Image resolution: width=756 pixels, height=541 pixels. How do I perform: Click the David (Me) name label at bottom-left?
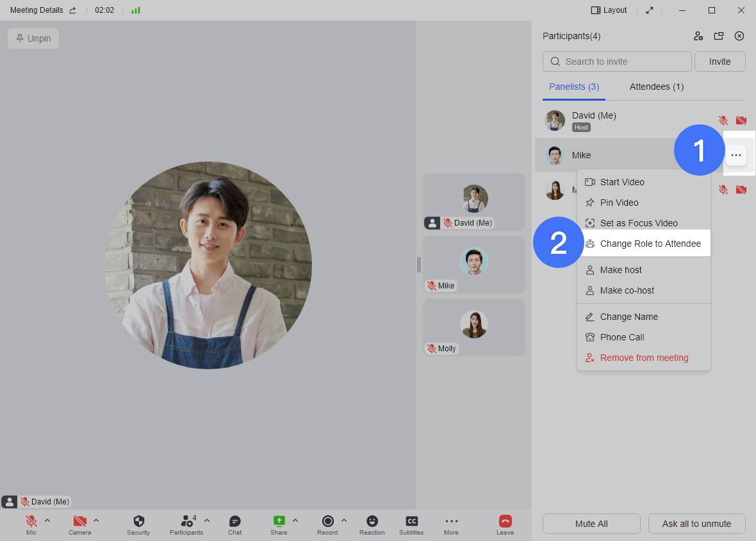tap(50, 502)
